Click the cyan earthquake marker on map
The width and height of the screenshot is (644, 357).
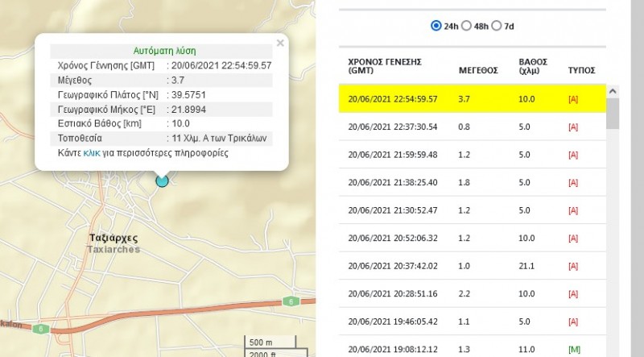[x=162, y=181]
